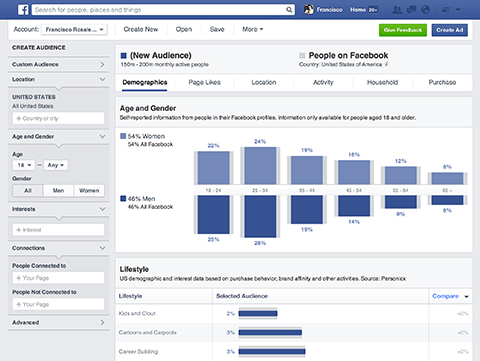The width and height of the screenshot is (480, 361).
Task: Click the search magnifier icon
Action: coord(289,10)
